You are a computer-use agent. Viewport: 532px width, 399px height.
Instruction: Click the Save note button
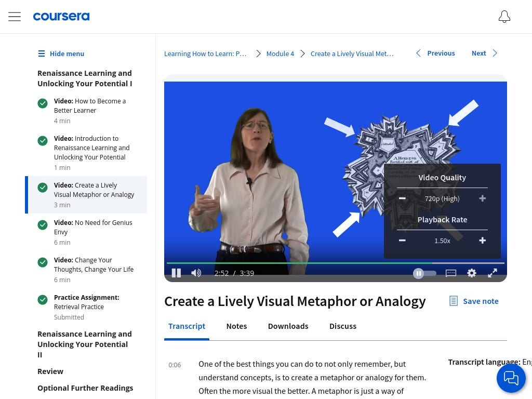(x=474, y=301)
